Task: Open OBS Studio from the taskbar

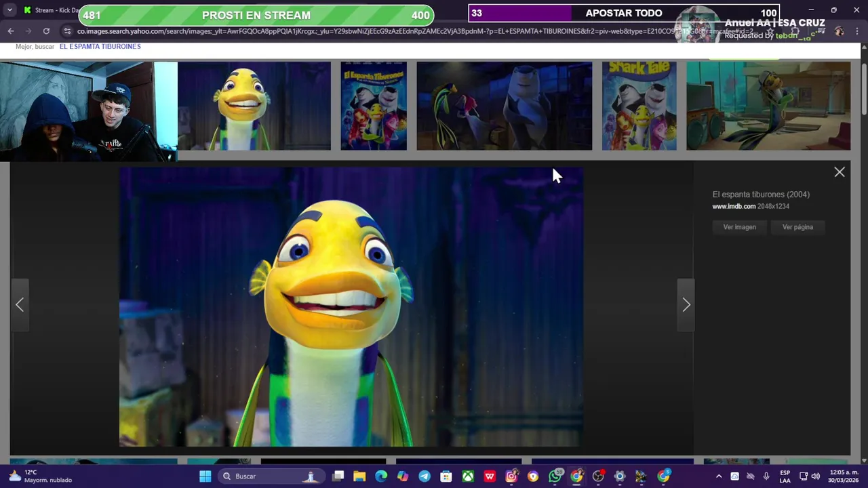Action: (x=598, y=476)
